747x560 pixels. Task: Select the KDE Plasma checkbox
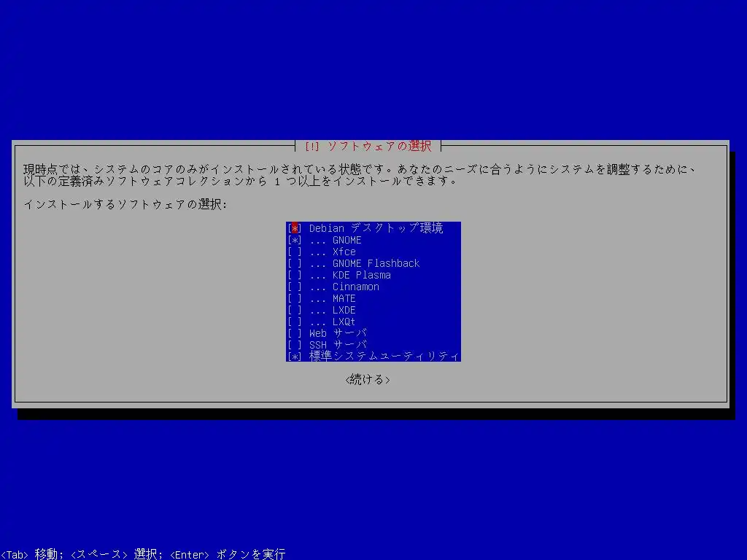coord(295,275)
